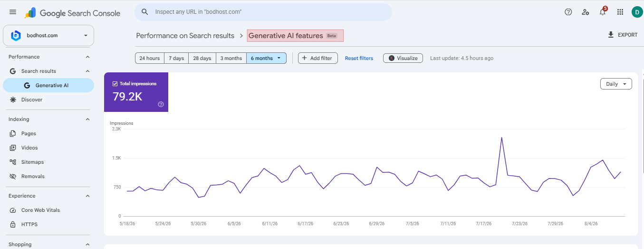
Task: Click the 79.2K total impressions value
Action: [127, 97]
